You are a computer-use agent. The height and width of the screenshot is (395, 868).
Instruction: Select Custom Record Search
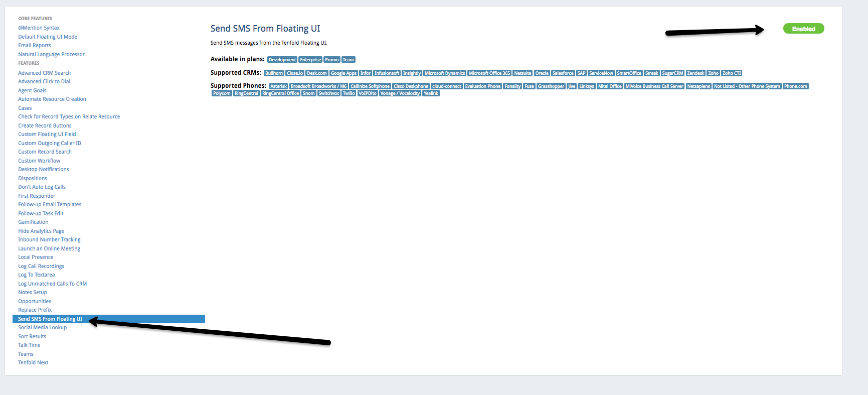click(x=45, y=152)
